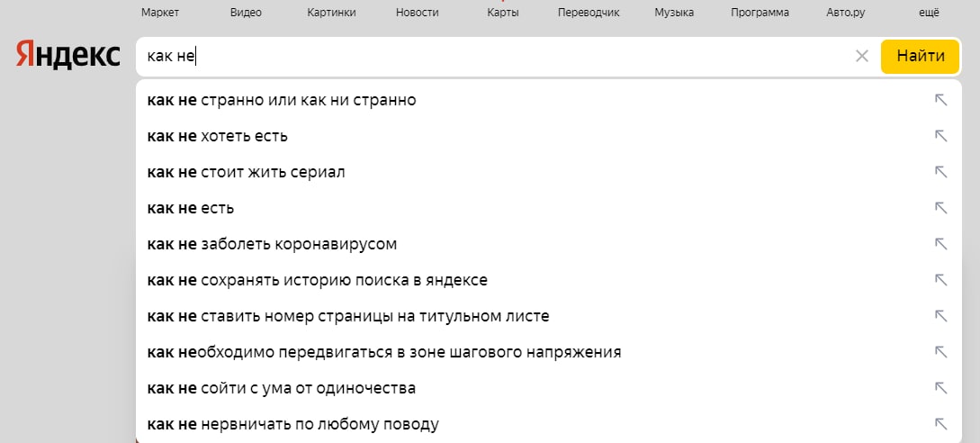Click fill arrow next to 'как не хотеть есть'

coord(940,136)
